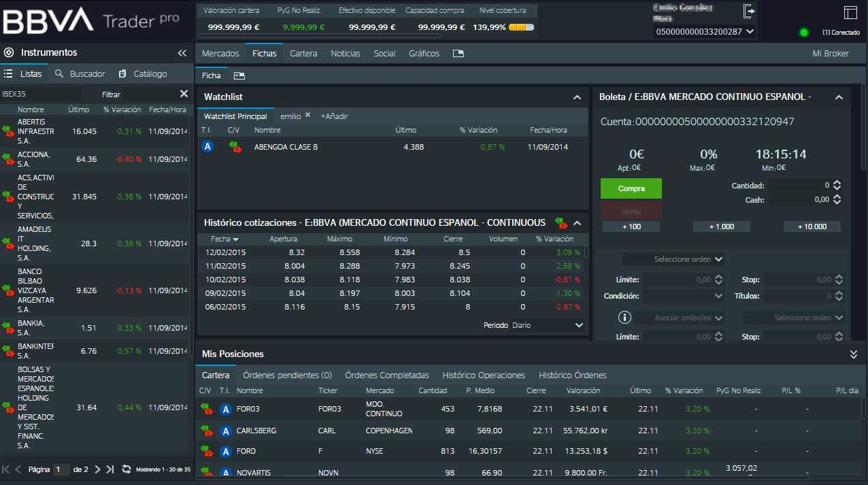Click buy/sell icon for ACCIONA, S.A.
The image size is (868, 485).
pyautogui.click(x=8, y=159)
